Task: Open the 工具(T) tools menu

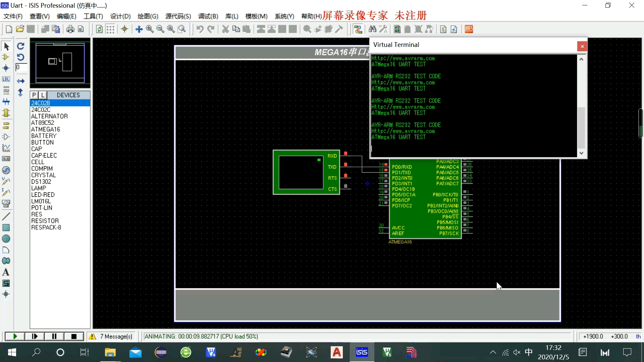Action: (93, 16)
